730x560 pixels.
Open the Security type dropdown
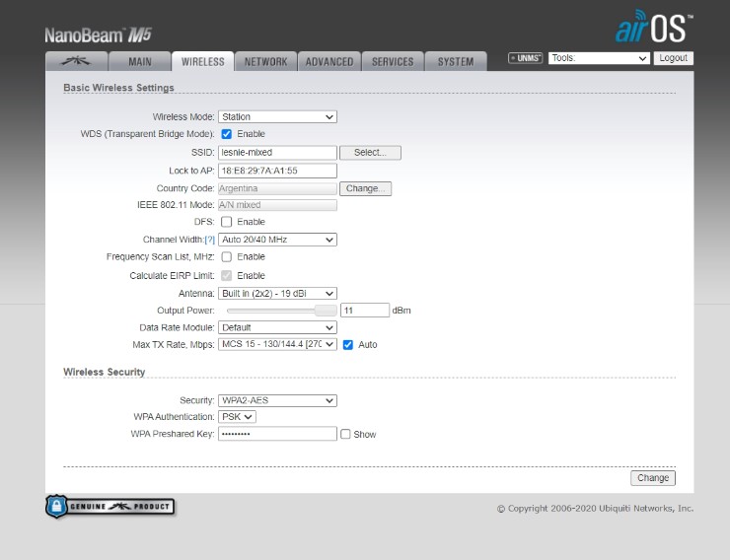pyautogui.click(x=277, y=400)
